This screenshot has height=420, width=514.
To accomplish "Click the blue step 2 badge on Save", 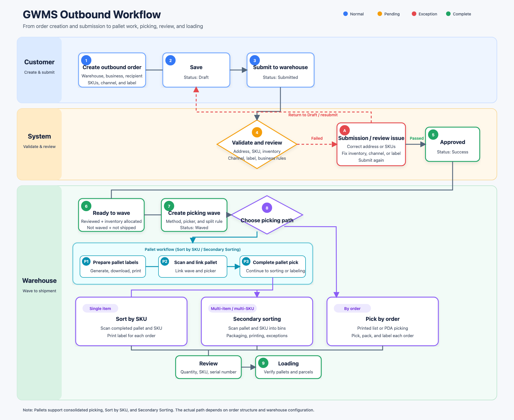I will [170, 61].
